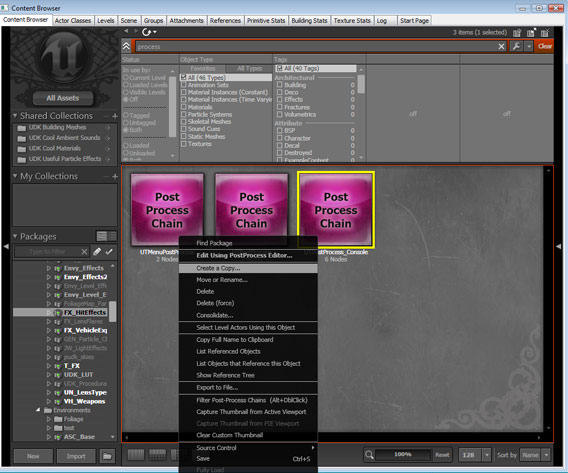This screenshot has height=473, width=568.
Task: Click the magnifier zoom icon
Action: point(369,455)
